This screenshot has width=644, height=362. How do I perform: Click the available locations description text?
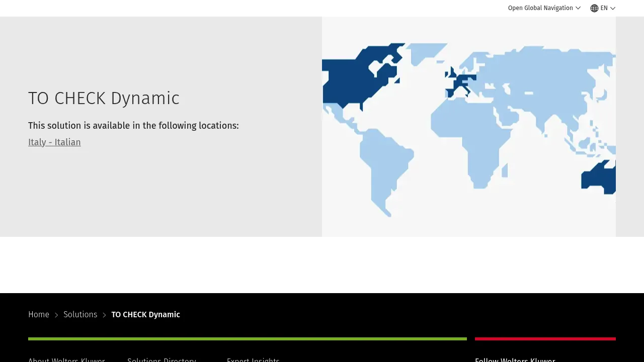pos(133,126)
